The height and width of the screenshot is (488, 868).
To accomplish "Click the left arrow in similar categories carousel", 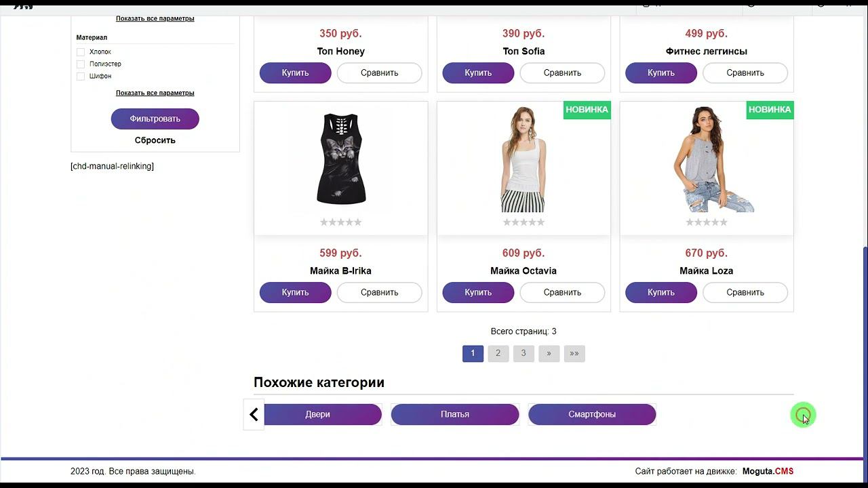I will point(254,414).
